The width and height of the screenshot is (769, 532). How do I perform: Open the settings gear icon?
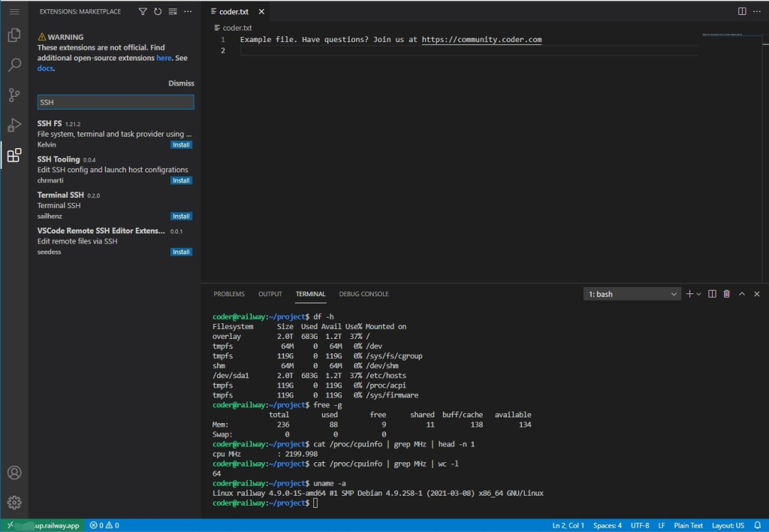click(14, 501)
